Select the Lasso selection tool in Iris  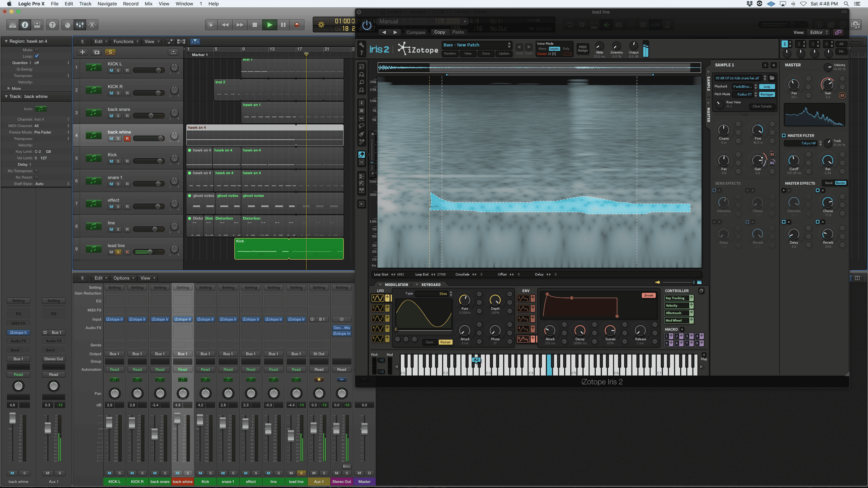(361, 126)
